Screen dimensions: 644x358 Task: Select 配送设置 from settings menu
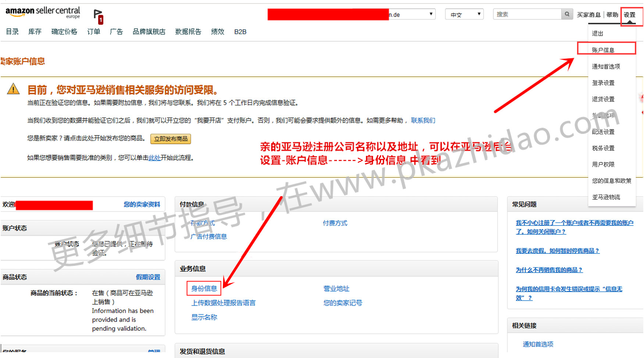coord(603,132)
